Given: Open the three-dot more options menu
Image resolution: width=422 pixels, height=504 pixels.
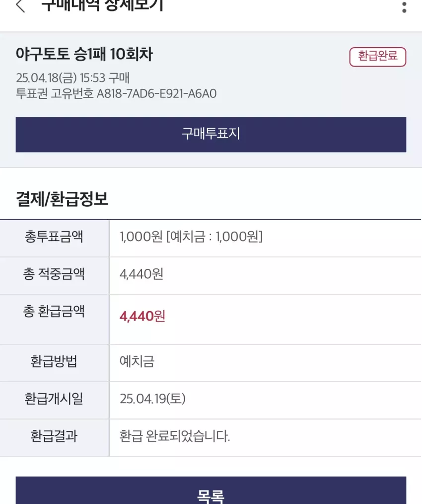Looking at the screenshot, I should [x=404, y=7].
